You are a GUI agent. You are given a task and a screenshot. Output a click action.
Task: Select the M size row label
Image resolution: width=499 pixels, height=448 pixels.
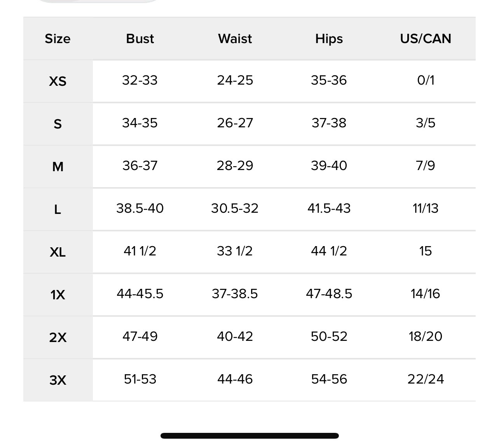pos(58,167)
